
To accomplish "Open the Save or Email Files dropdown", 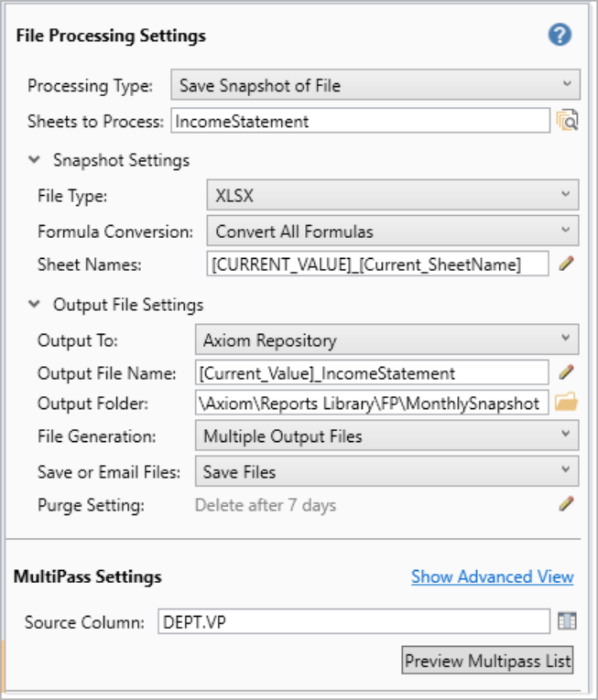I will 386,472.
